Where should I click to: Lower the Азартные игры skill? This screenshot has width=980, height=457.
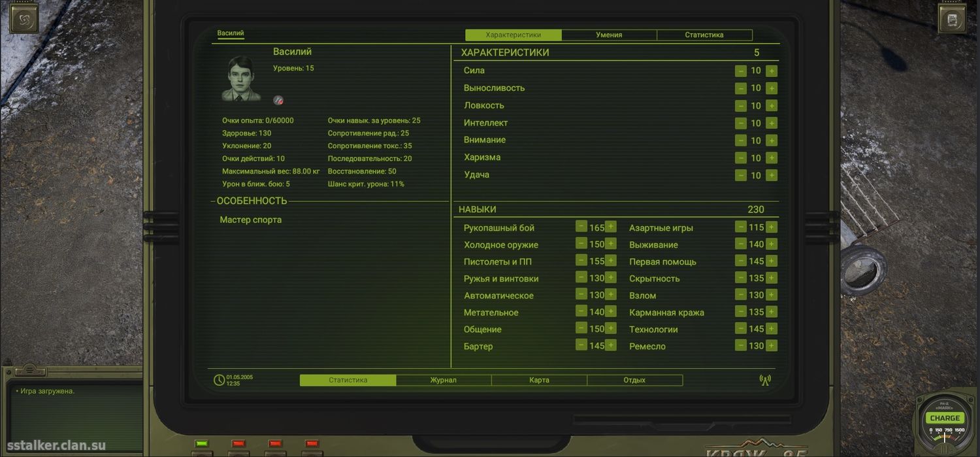[x=740, y=228]
